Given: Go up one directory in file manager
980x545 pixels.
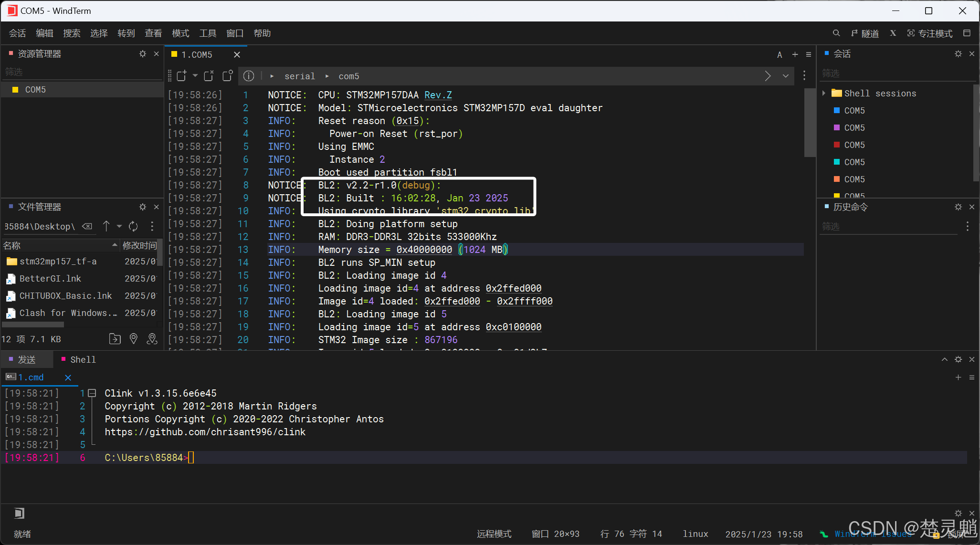Looking at the screenshot, I should [x=106, y=226].
